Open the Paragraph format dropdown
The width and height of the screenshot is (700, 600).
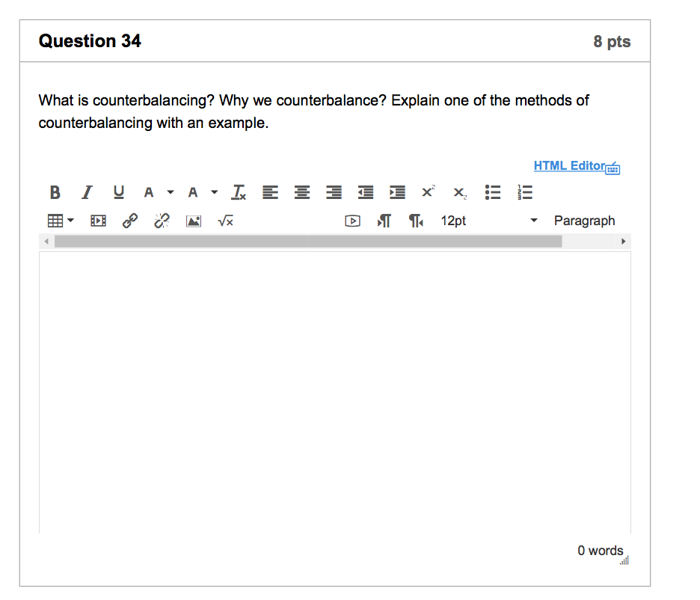pos(584,221)
